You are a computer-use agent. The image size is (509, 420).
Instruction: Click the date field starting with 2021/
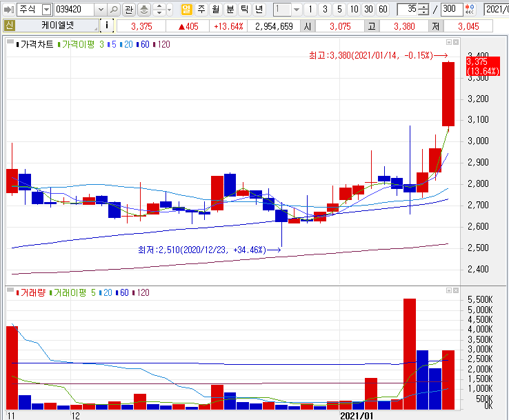[x=496, y=10]
